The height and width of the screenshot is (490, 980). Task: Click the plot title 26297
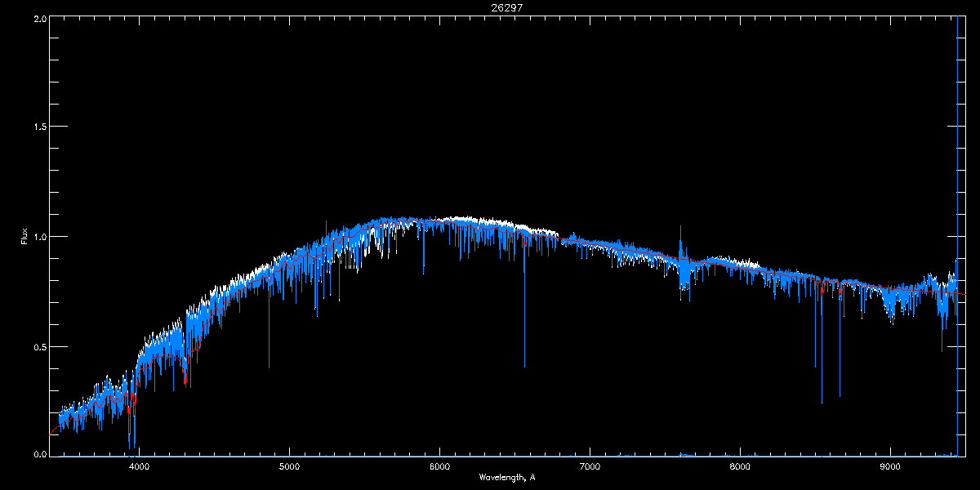[506, 7]
